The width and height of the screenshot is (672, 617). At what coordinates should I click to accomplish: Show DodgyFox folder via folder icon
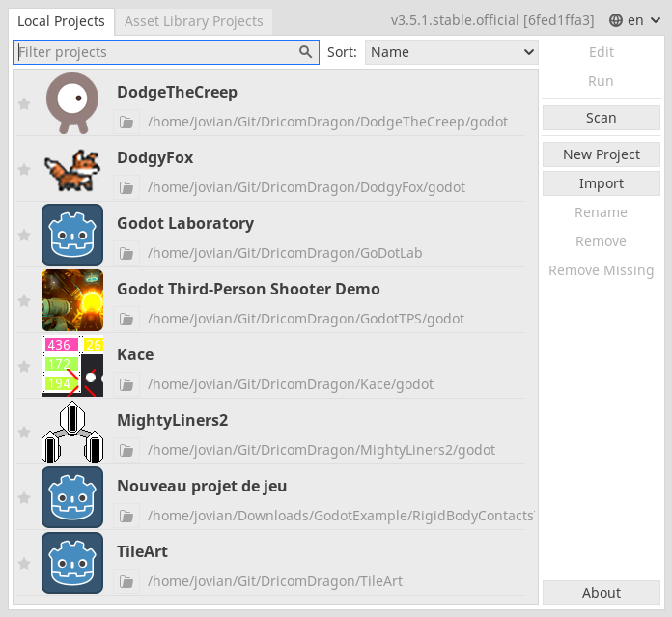point(126,187)
